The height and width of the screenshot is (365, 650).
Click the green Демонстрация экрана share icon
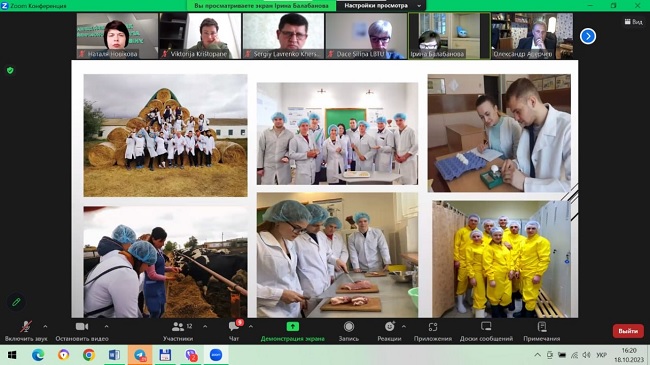click(x=293, y=327)
